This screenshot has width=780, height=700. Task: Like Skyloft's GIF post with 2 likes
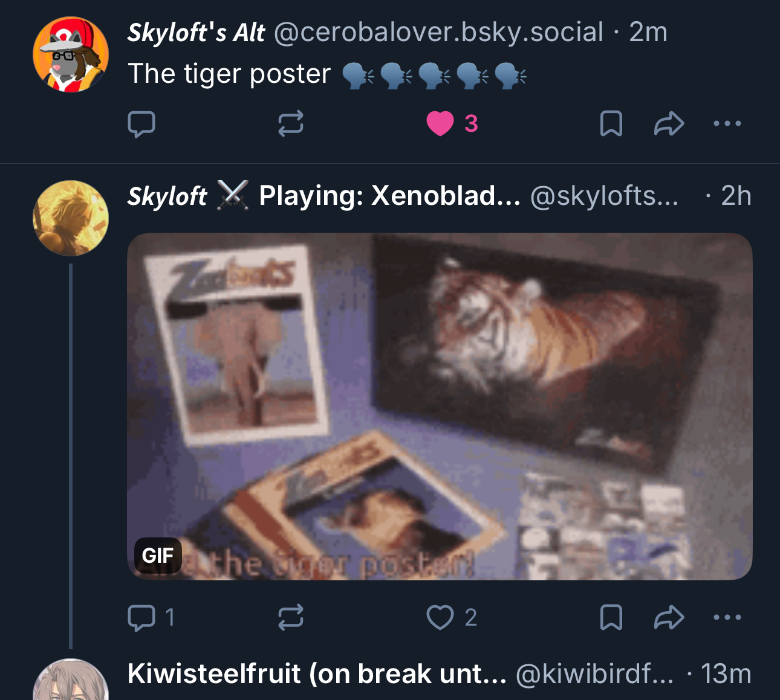pos(440,618)
